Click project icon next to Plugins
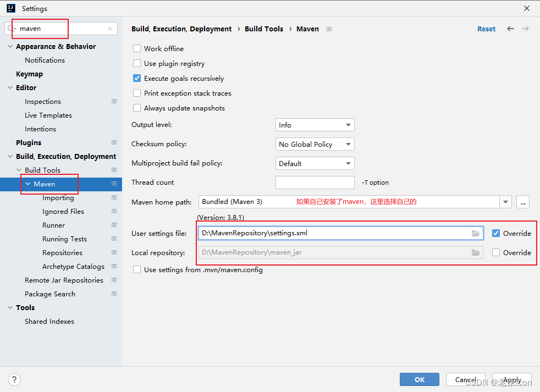The height and width of the screenshot is (392, 540). click(114, 142)
